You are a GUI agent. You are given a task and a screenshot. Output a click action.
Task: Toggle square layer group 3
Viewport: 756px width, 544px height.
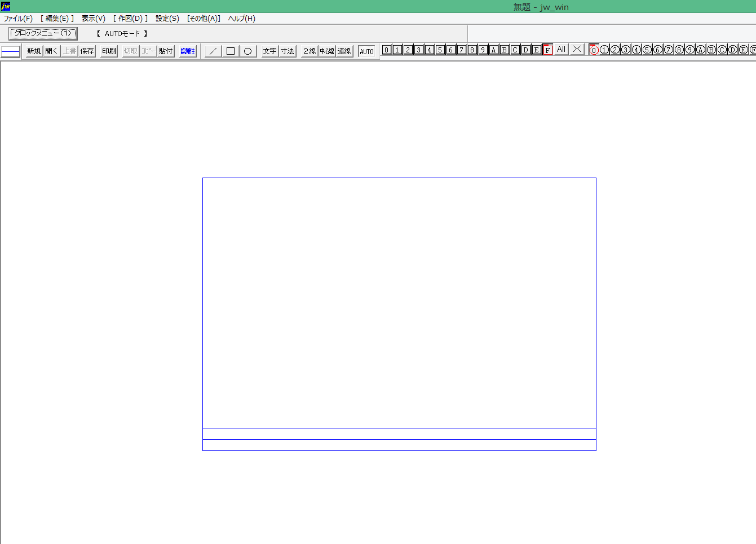tap(419, 50)
